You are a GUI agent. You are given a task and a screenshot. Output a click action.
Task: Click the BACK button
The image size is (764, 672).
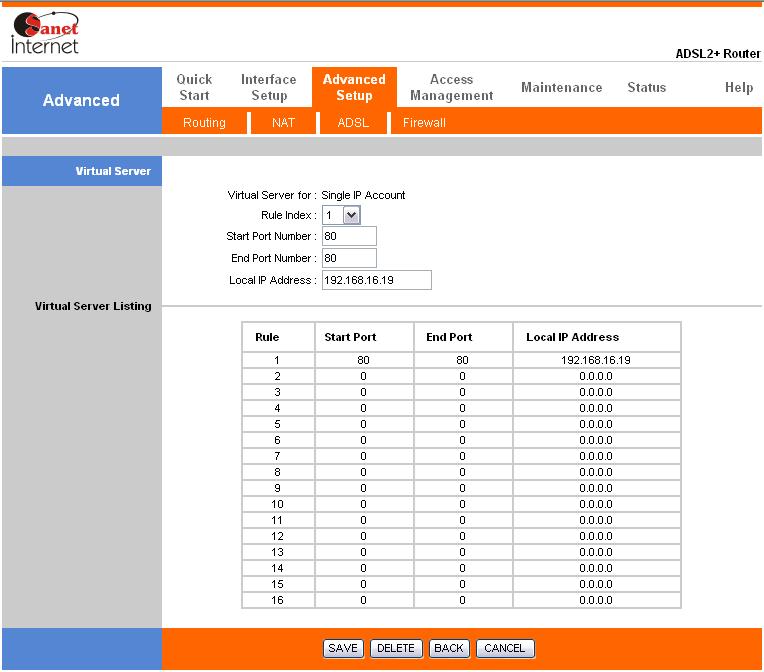(449, 648)
